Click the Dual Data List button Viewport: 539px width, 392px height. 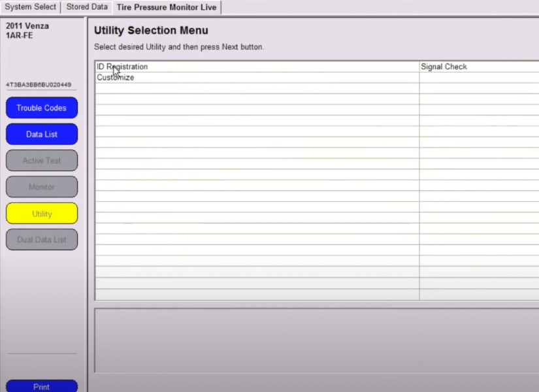41,239
